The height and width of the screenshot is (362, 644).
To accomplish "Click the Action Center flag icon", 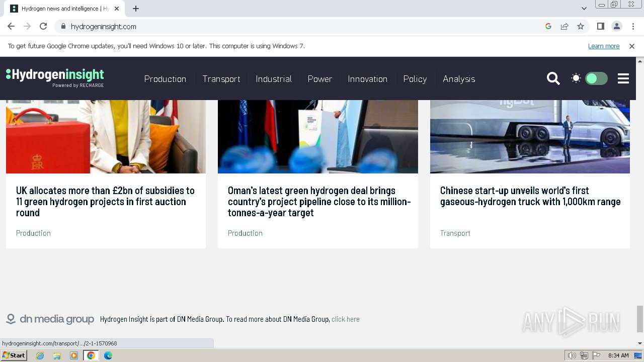I will click(x=596, y=355).
